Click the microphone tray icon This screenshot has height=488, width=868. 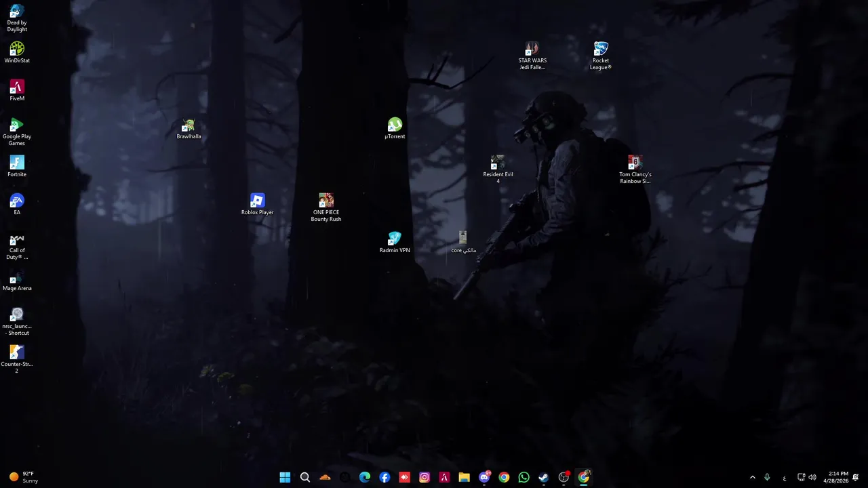(767, 477)
